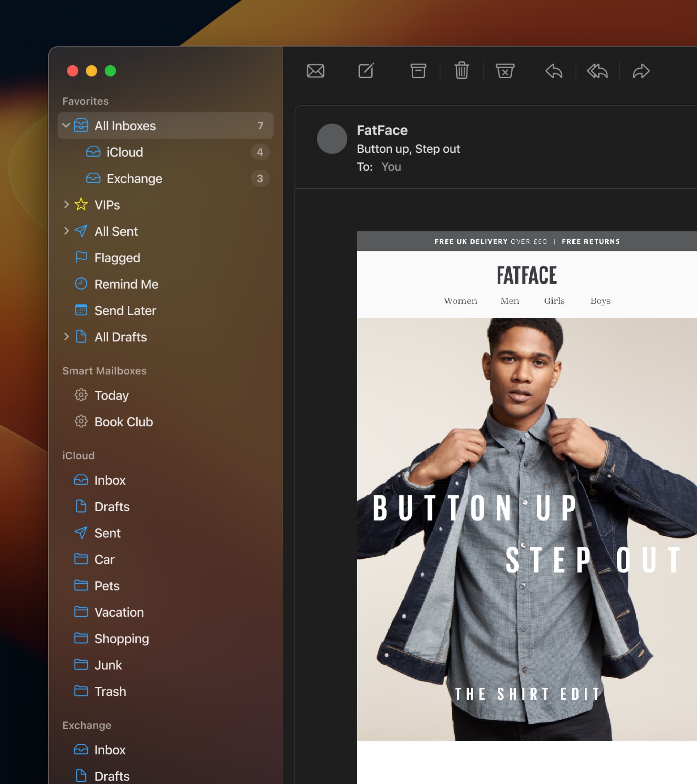Screen dimensions: 697x784
Task: Click the Exchange section header in sidebar
Action: 87,725
